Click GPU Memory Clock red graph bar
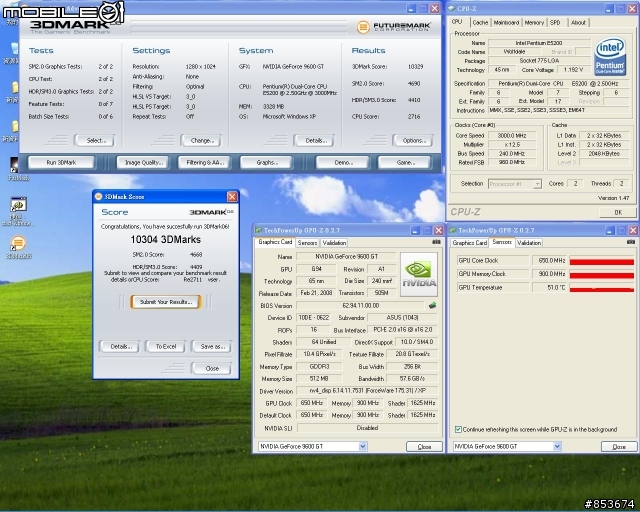 tap(602, 276)
